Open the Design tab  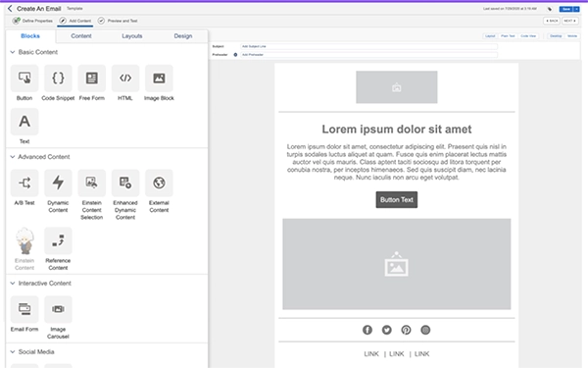coord(183,36)
